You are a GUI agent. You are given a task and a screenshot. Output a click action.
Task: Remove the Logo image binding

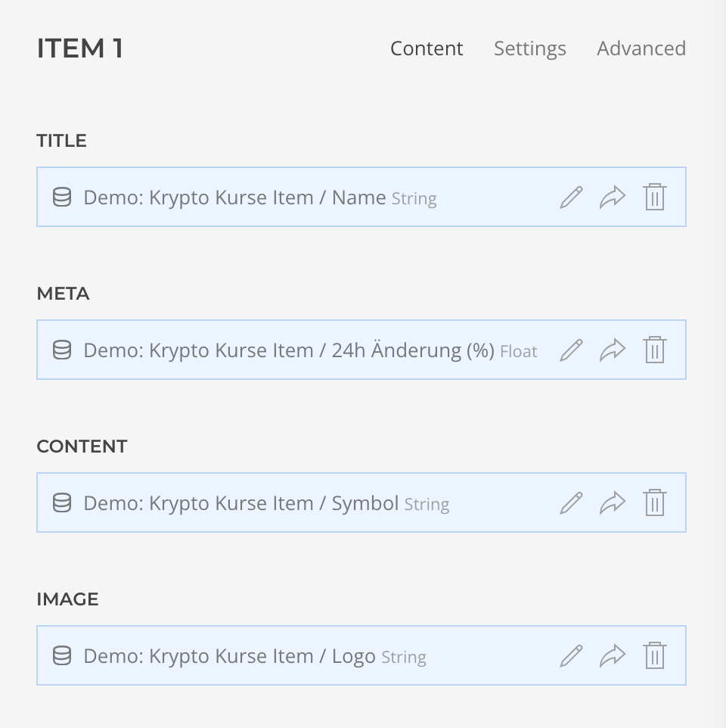coord(655,655)
